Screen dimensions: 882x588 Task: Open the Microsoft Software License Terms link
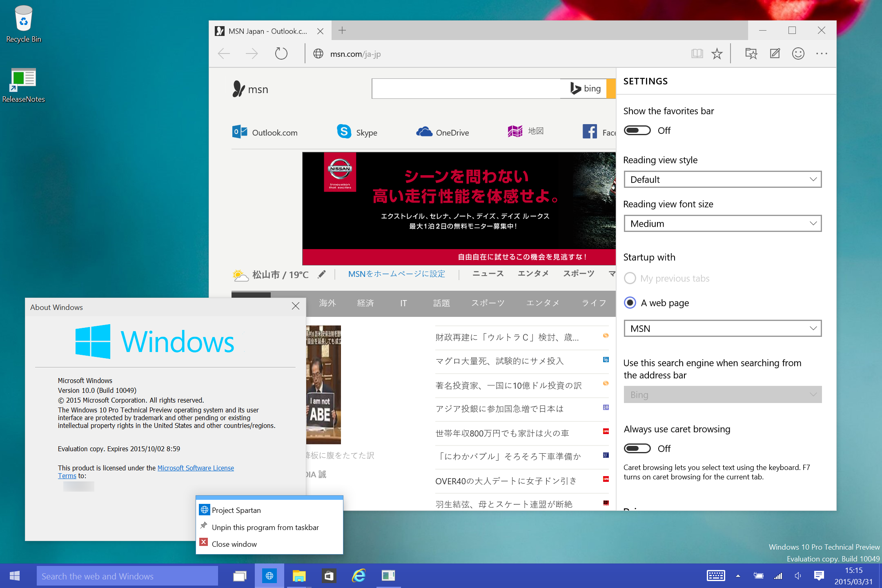coord(196,468)
